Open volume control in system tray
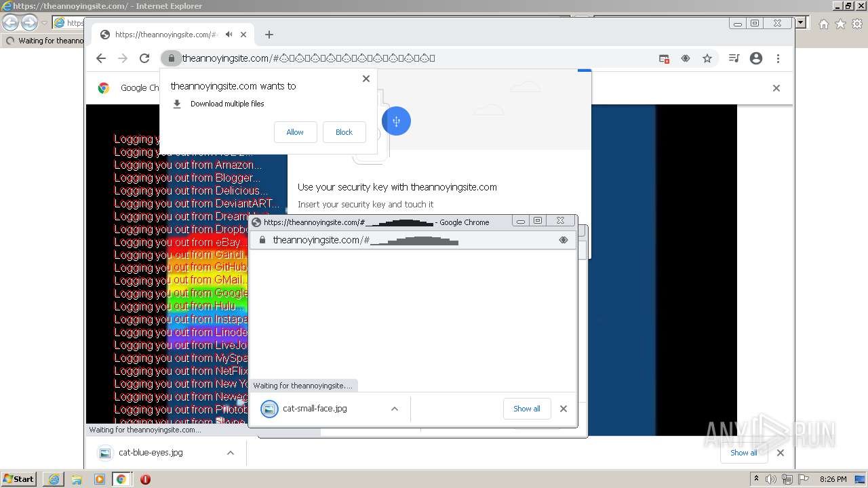The image size is (868, 488). (771, 479)
